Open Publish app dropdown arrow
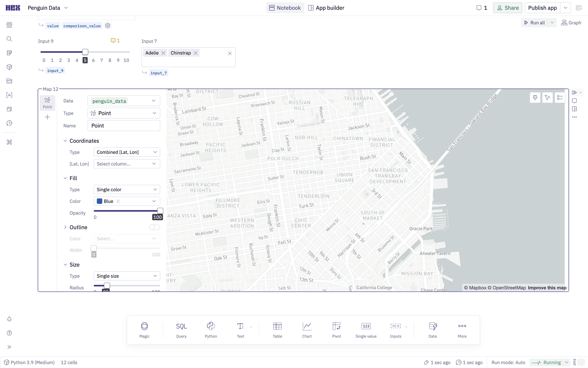This screenshot has width=588, height=368. click(565, 8)
